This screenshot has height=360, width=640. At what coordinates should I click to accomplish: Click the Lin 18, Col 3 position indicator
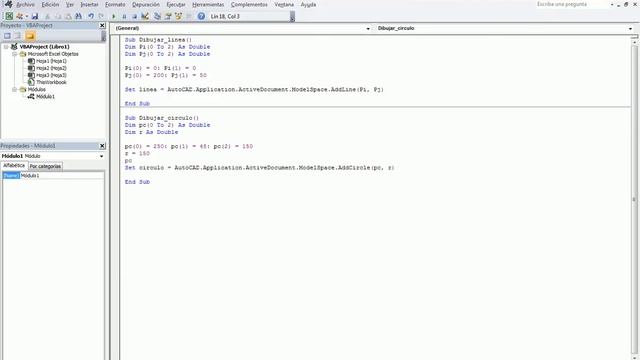pyautogui.click(x=225, y=16)
